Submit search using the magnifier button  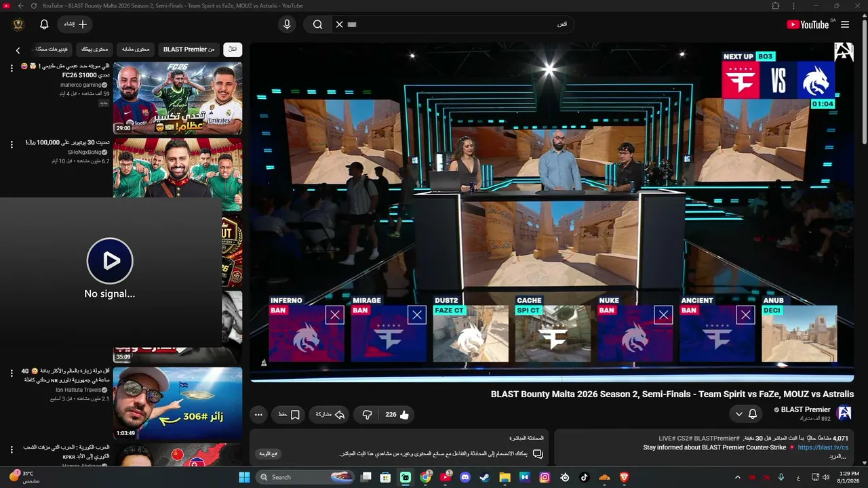click(x=317, y=24)
